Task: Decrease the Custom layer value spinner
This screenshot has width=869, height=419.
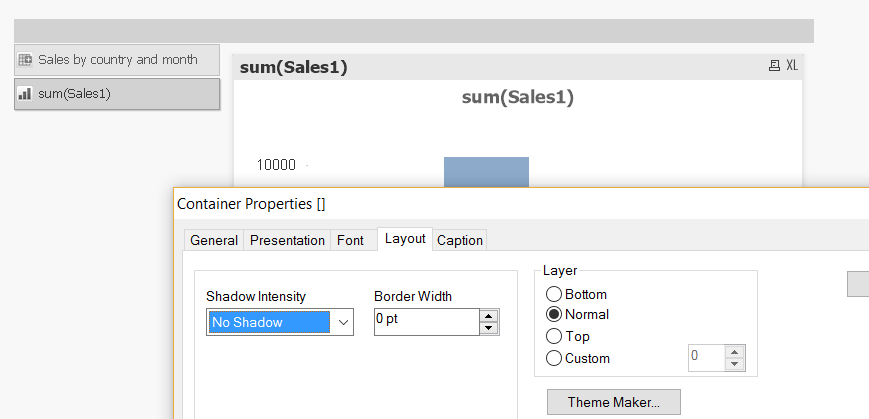Action: tap(735, 364)
